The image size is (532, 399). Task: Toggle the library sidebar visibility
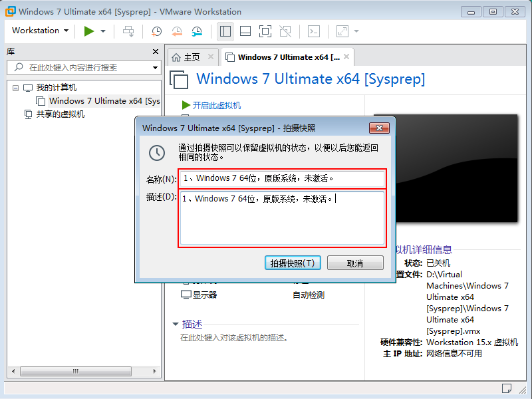pyautogui.click(x=225, y=31)
